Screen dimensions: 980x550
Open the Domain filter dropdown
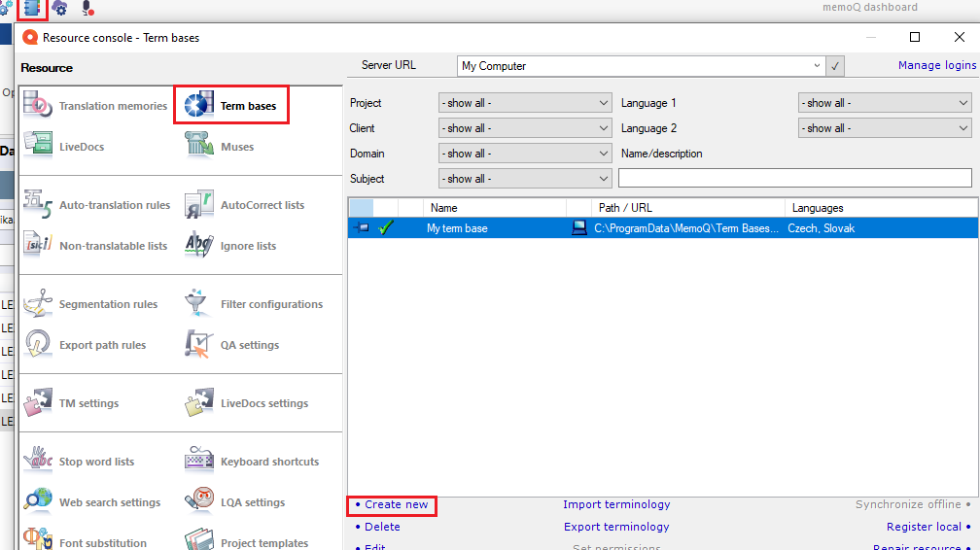525,154
